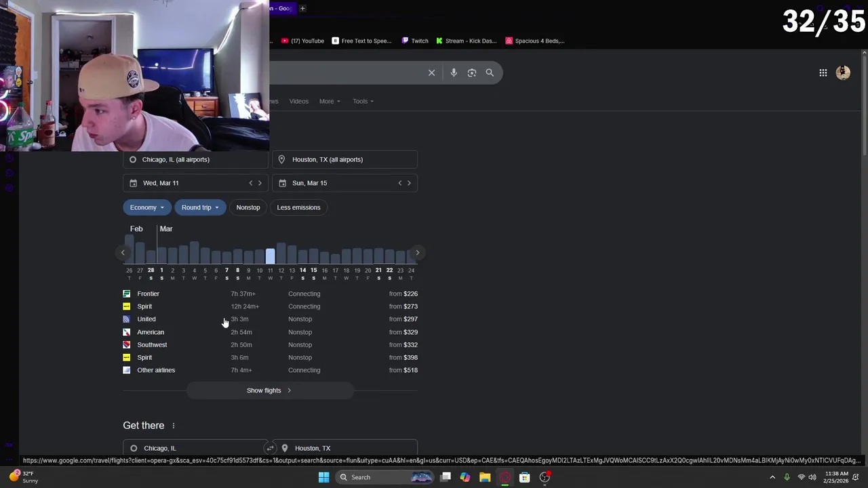
Task: Open Spirit nonstop flight from $398
Action: point(270,357)
